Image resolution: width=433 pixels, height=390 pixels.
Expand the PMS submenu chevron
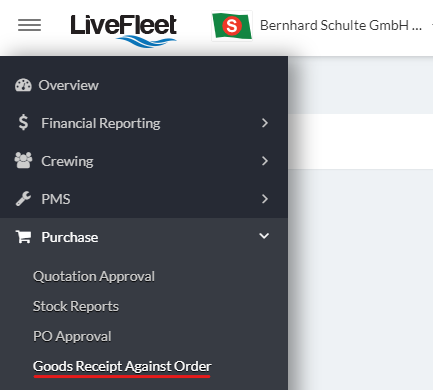(x=265, y=199)
